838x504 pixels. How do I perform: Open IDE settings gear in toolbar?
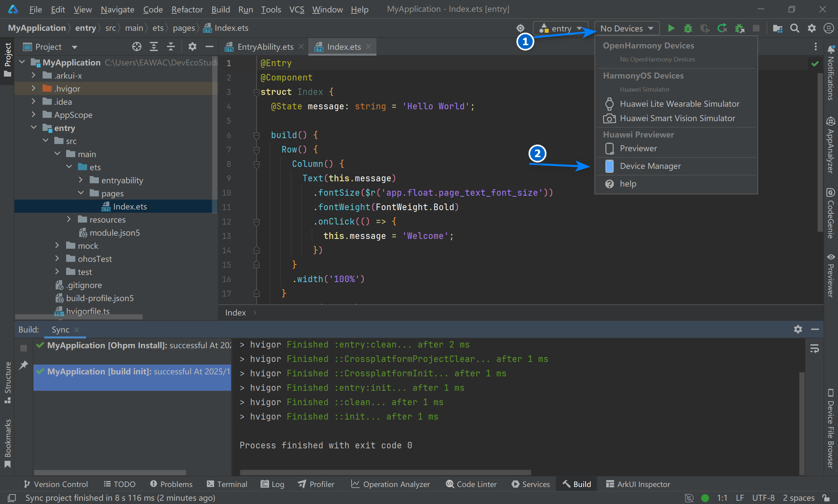[811, 28]
